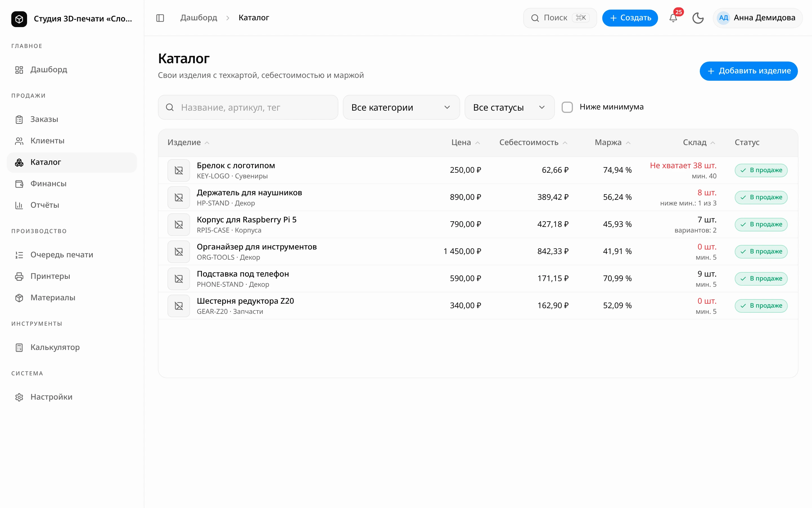
Task: Click the Держатель для наушников name
Action: point(249,192)
